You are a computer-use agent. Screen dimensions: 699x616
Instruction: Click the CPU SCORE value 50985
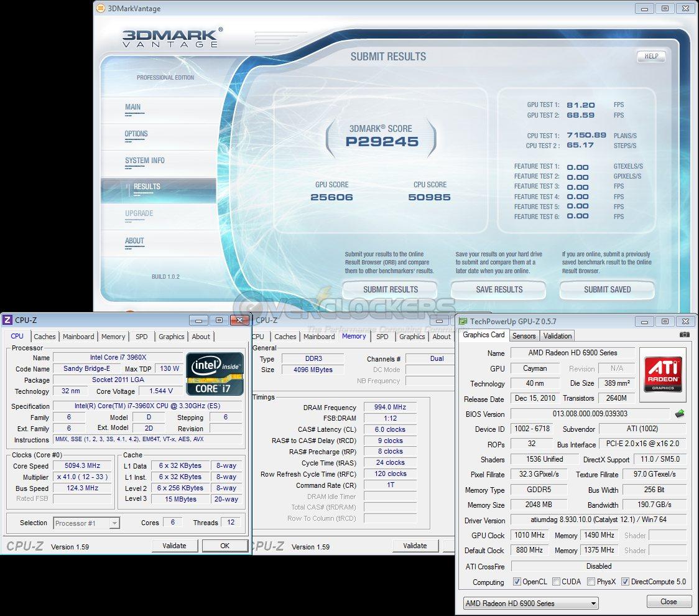(x=429, y=197)
